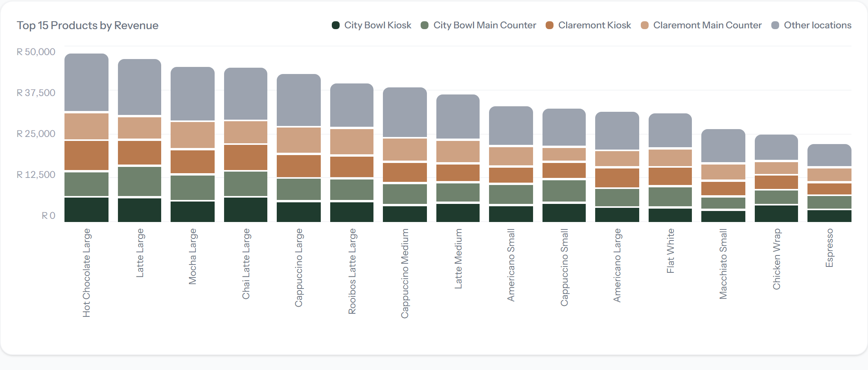Click the sage green City Bowl Main Counter dot
The height and width of the screenshot is (370, 868).
pos(425,25)
